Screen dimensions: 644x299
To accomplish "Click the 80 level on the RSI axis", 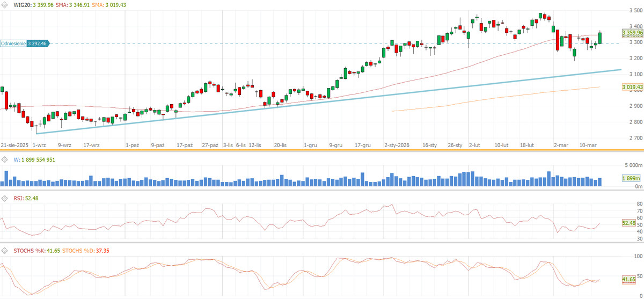I will coord(640,203).
